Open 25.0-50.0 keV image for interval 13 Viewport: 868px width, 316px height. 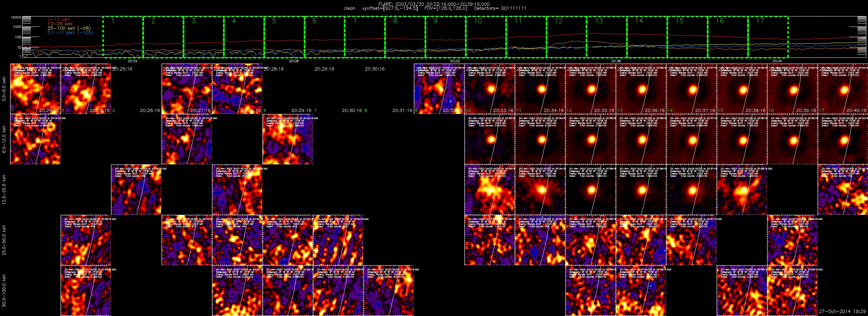click(x=641, y=240)
